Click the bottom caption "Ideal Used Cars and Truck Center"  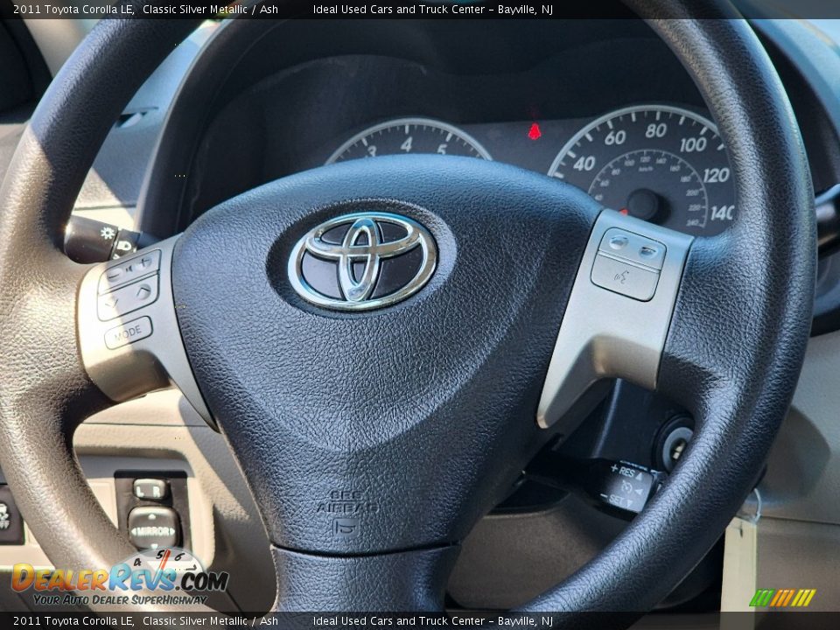point(399,621)
